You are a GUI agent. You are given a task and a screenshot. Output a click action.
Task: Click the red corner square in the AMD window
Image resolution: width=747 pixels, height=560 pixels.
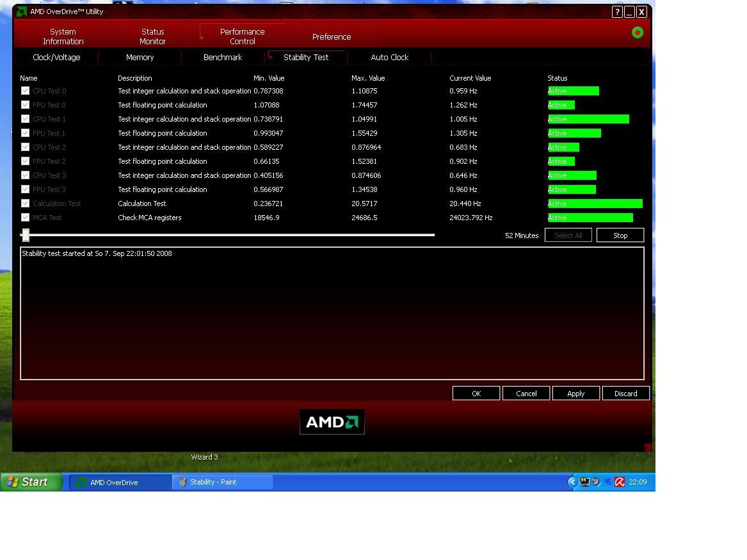pos(648,447)
